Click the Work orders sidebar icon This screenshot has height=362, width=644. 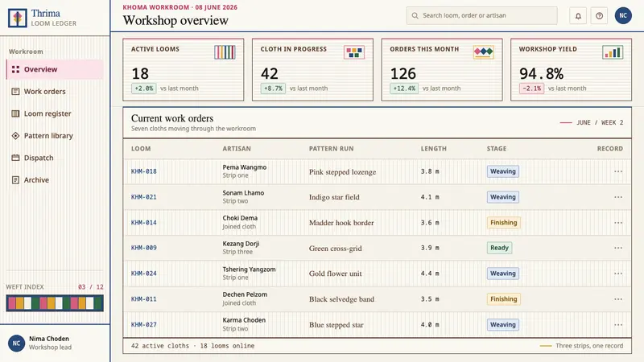[15, 92]
